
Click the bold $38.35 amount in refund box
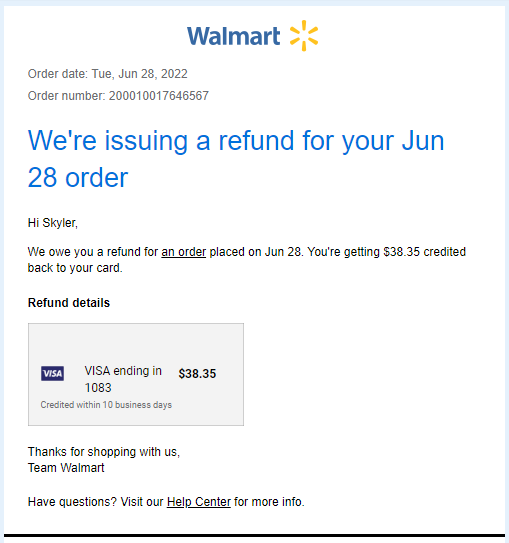coord(197,374)
